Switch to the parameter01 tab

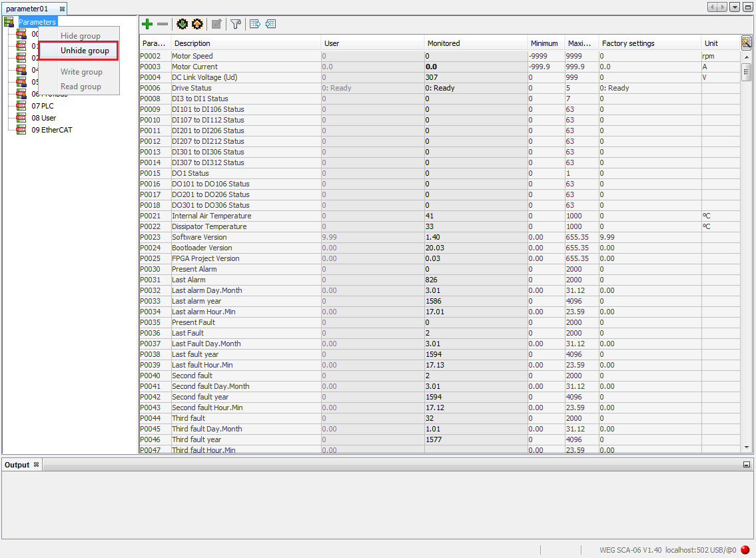click(x=27, y=8)
